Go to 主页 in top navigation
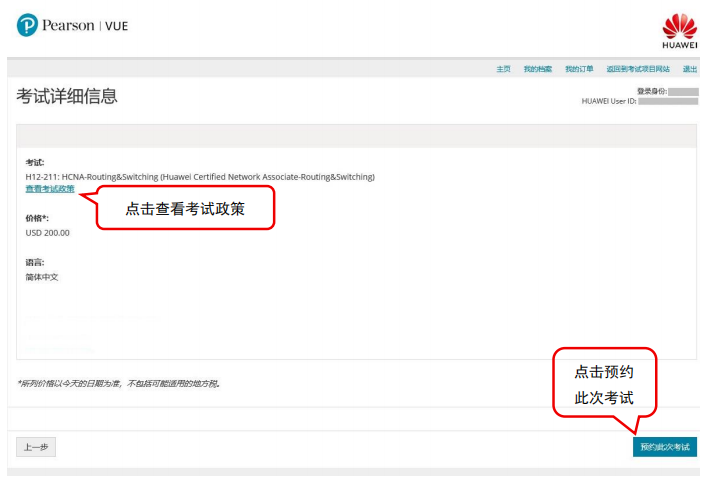The height and width of the screenshot is (481, 725). click(503, 69)
